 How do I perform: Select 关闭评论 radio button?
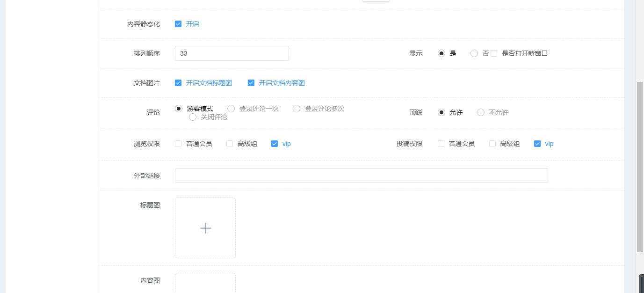[193, 117]
